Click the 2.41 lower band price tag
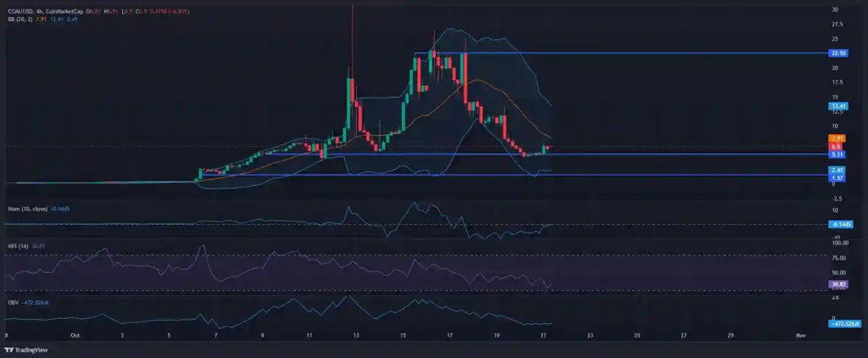Screen dimensions: 868x358 [837, 170]
